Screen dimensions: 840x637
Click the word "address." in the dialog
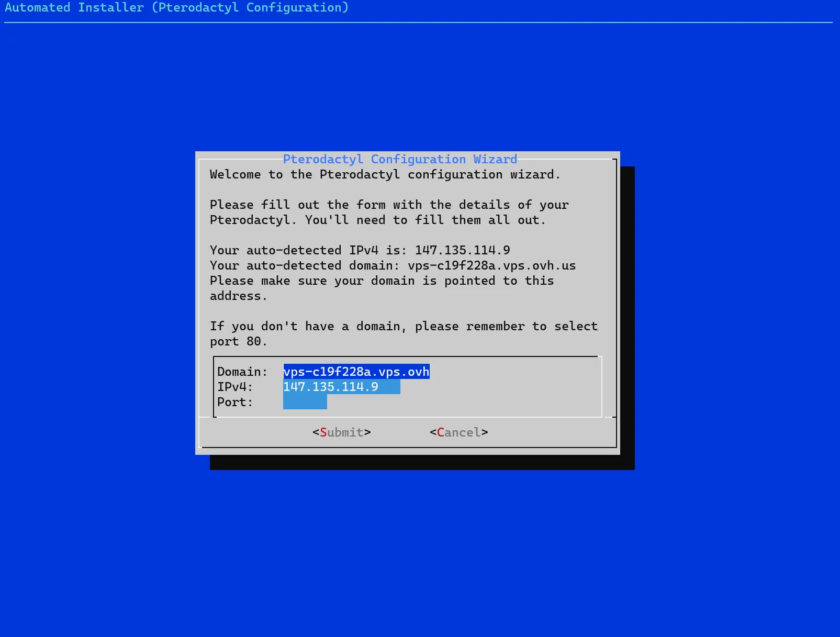point(239,296)
